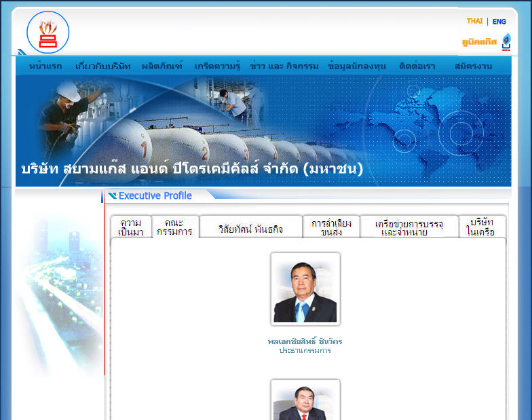Select the เครือข่ายการบรรจุและจำหน่าย tab
The width and height of the screenshot is (532, 420).
(409, 227)
